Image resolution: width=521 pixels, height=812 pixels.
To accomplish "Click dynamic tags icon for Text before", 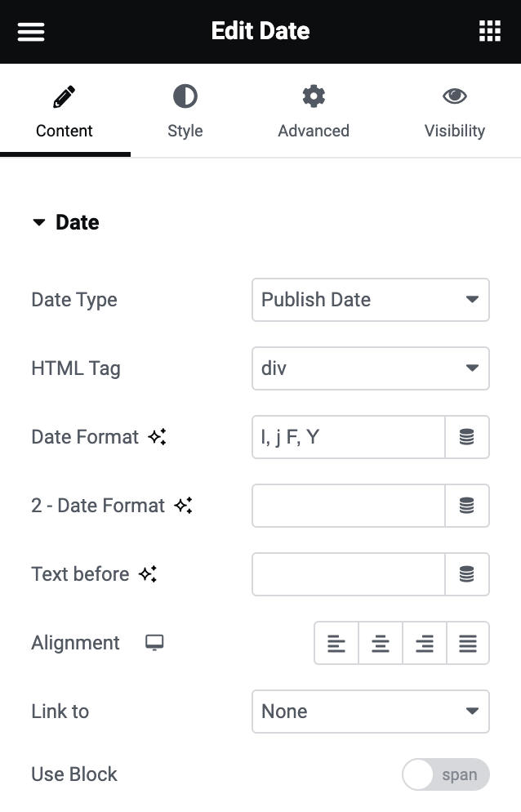I will click(x=466, y=574).
